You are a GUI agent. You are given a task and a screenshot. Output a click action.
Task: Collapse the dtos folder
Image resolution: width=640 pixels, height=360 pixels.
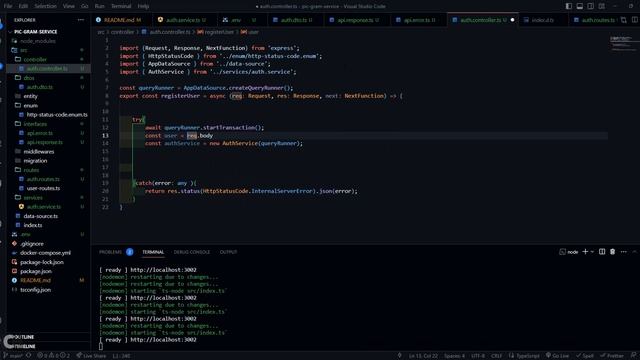[x=48, y=78]
